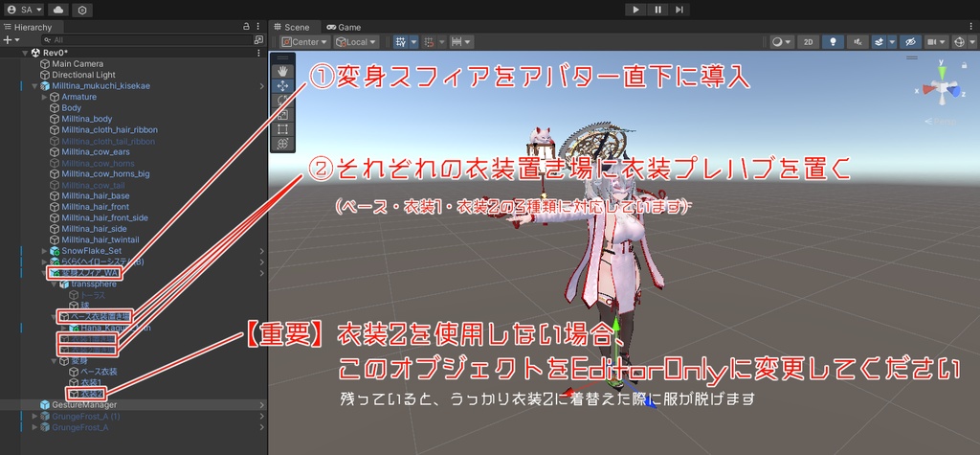
Task: Expand the Armature object
Action: coord(44,97)
